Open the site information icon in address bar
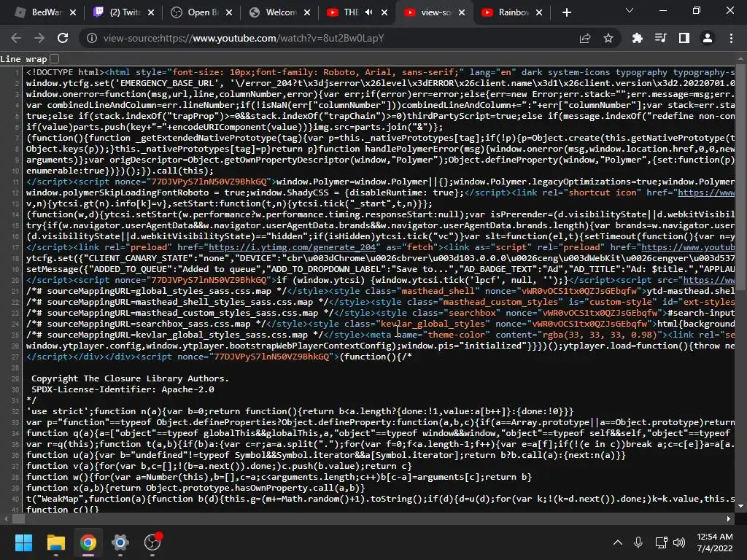This screenshot has width=747, height=560. tap(91, 38)
